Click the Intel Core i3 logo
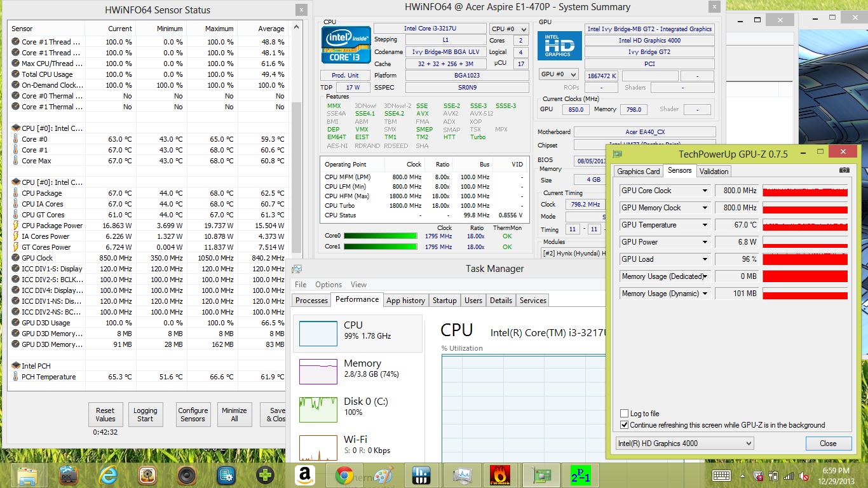The image size is (868, 488). point(346,44)
